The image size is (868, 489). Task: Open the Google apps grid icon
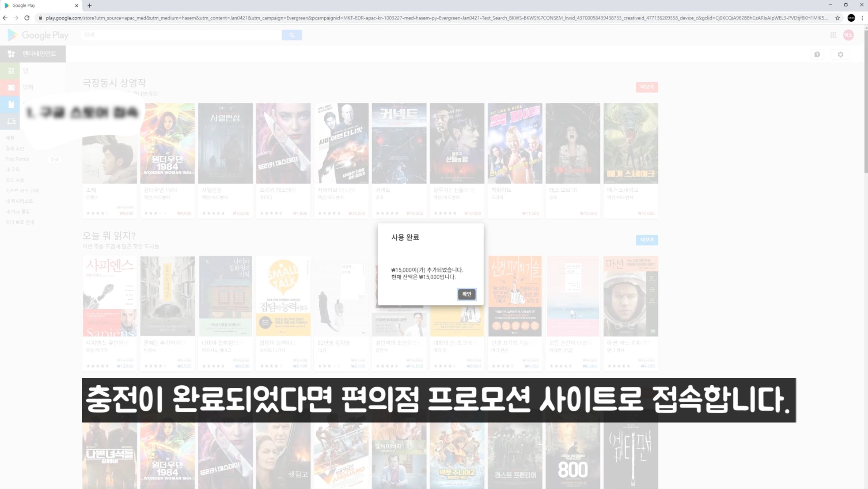click(x=833, y=35)
